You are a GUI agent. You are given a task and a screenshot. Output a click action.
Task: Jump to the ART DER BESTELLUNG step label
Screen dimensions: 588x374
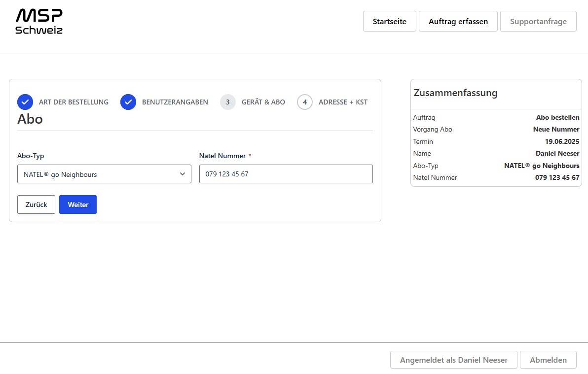[x=73, y=102]
